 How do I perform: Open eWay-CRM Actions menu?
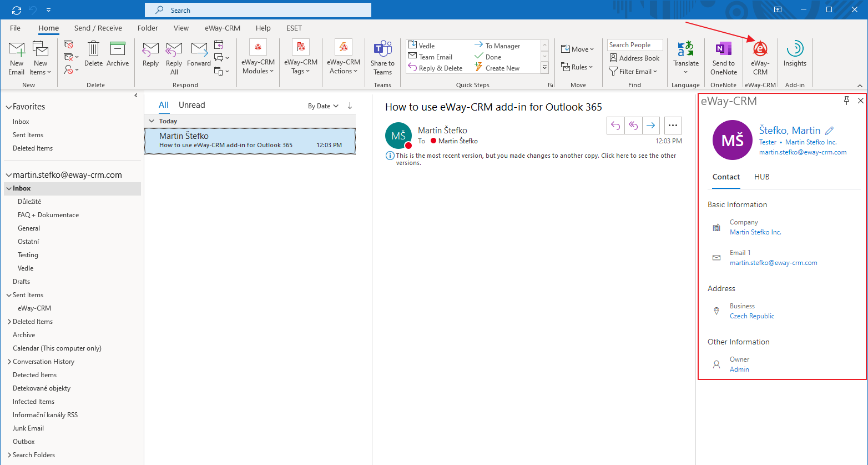tap(344, 57)
